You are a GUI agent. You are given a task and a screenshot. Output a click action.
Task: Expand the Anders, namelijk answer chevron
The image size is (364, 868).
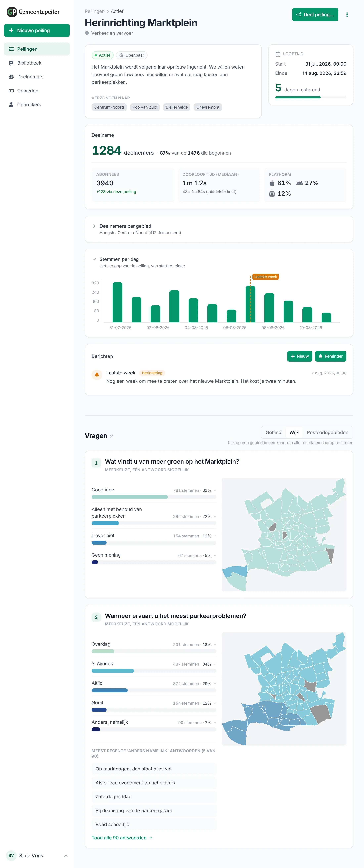215,722
